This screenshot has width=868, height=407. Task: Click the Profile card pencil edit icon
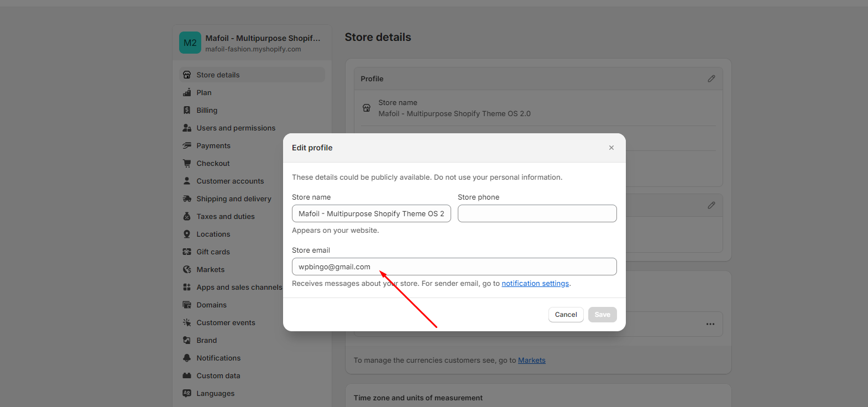(x=712, y=79)
